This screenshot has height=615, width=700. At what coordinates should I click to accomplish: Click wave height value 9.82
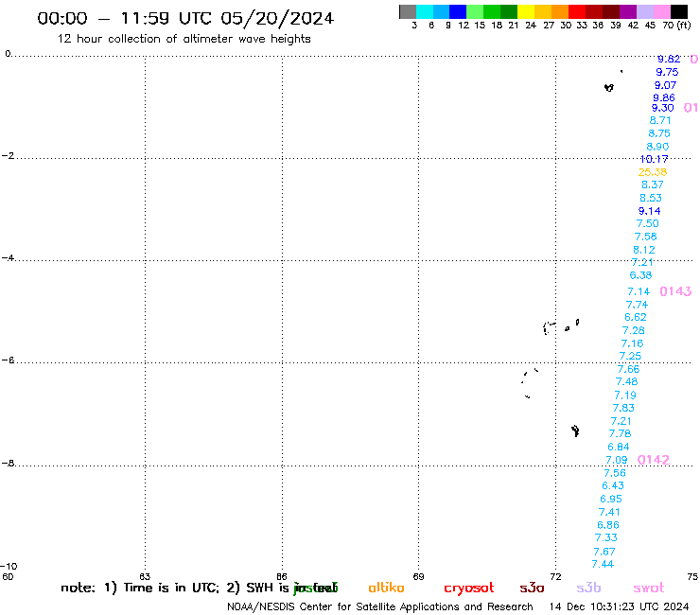(668, 59)
